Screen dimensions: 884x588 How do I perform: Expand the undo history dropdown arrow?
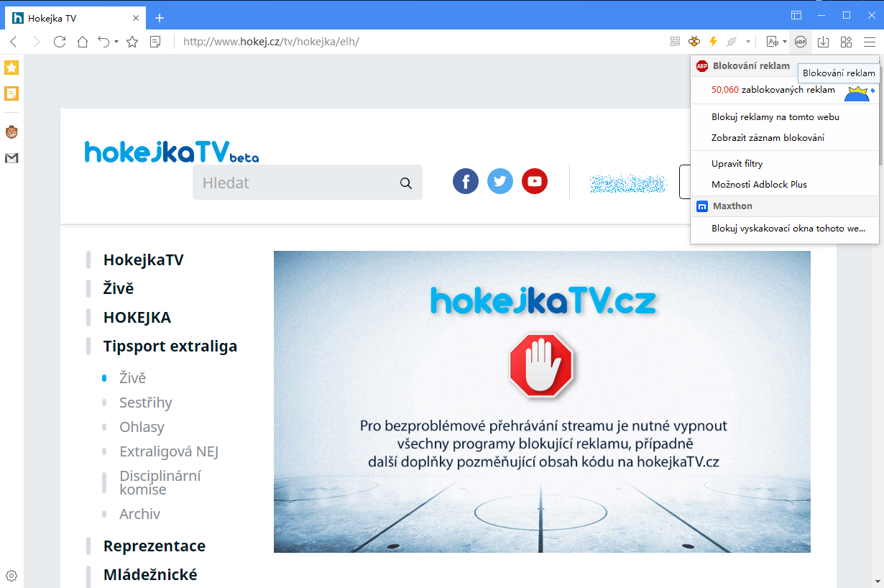coord(116,42)
